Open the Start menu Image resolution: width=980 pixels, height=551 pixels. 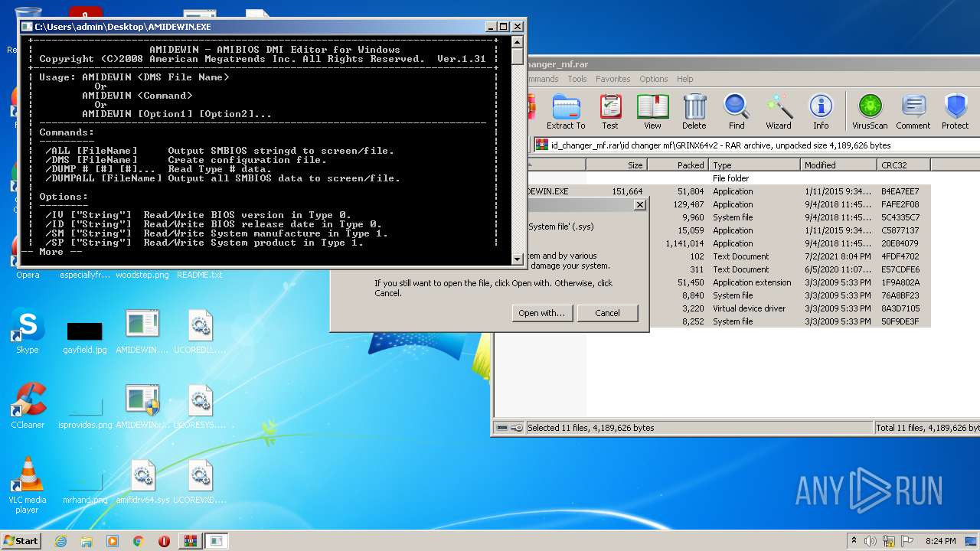(21, 540)
